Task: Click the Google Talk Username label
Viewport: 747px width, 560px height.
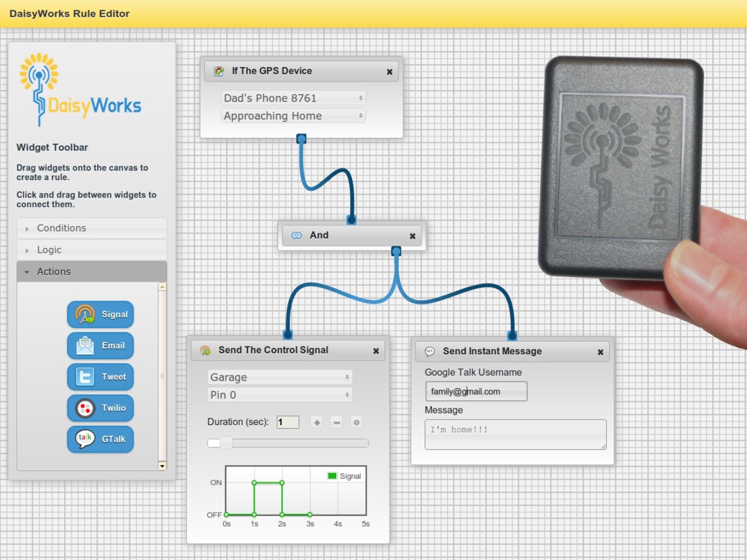Action: click(x=473, y=373)
